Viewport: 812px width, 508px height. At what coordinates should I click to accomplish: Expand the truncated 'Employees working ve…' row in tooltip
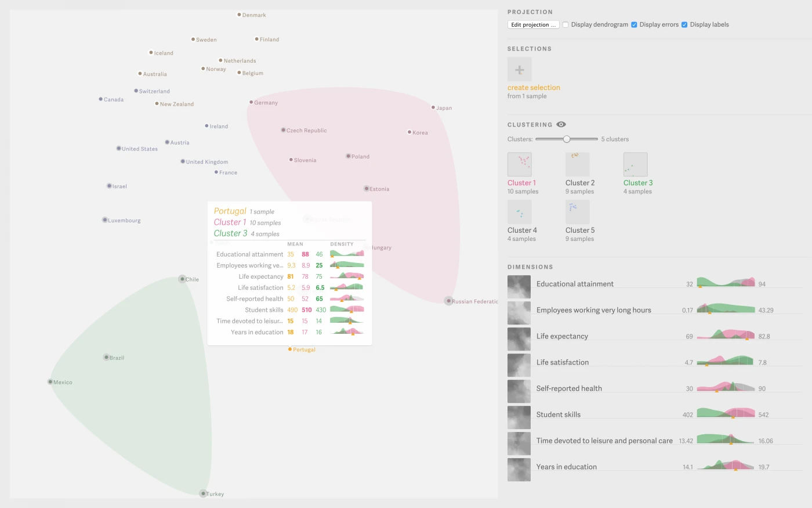click(249, 265)
